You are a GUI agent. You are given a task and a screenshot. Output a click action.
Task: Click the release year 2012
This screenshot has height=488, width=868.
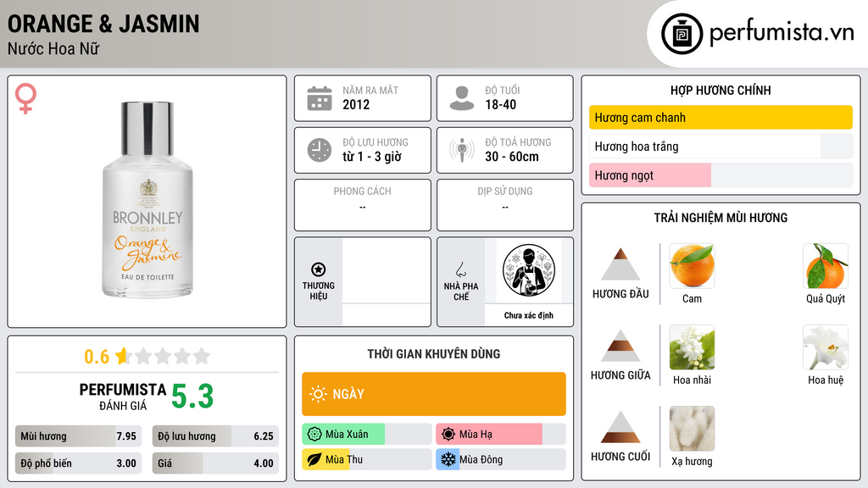click(x=356, y=104)
